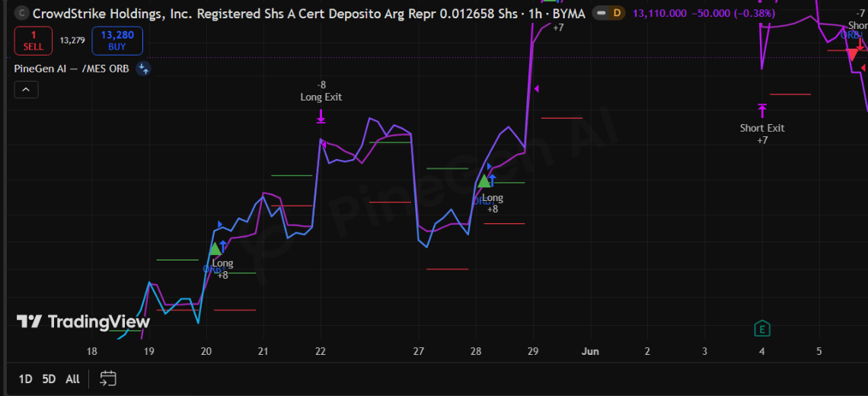
Task: Click the PineGen AI arrows icon
Action: 143,69
